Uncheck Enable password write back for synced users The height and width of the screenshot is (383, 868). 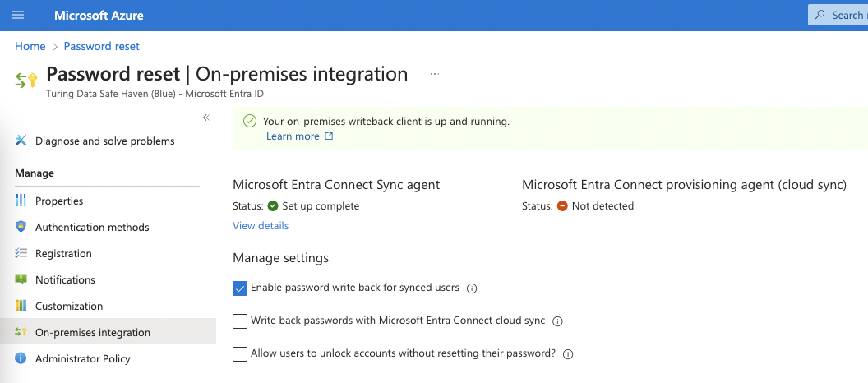pyautogui.click(x=240, y=288)
